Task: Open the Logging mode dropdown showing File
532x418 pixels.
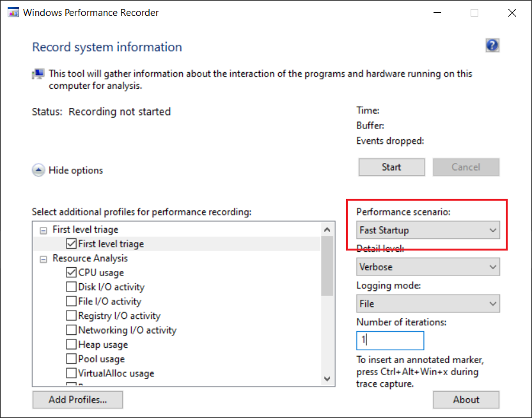Action: 428,304
